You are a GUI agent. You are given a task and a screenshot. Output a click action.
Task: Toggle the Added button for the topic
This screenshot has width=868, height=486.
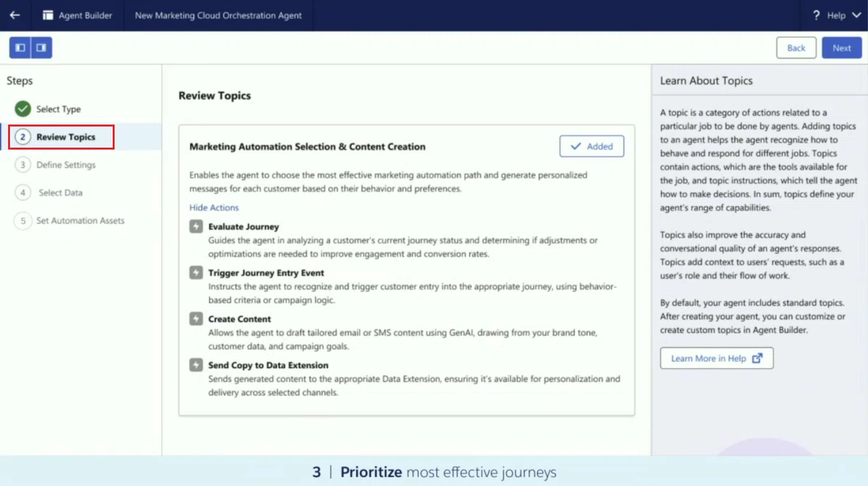coord(592,146)
